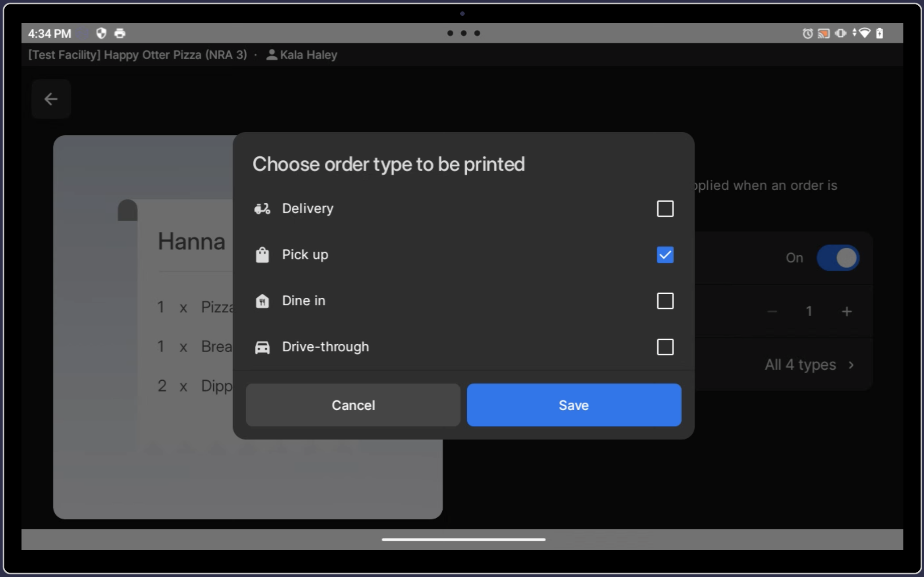Check the Dine in checkbox
The image size is (924, 577).
tap(665, 301)
